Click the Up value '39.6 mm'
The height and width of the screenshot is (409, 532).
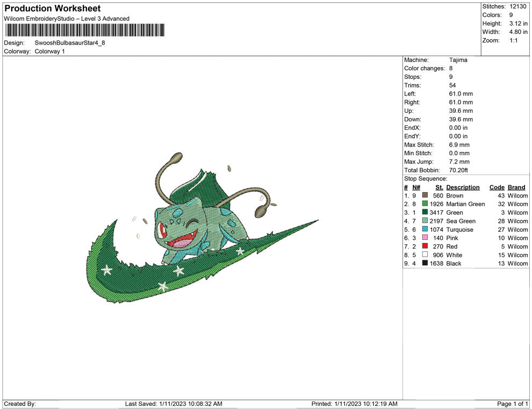pyautogui.click(x=461, y=111)
